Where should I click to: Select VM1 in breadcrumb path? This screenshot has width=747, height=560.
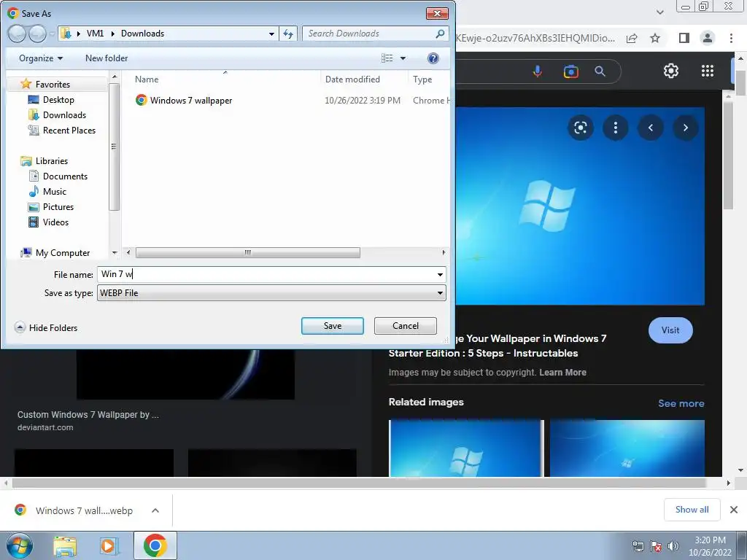click(x=96, y=34)
